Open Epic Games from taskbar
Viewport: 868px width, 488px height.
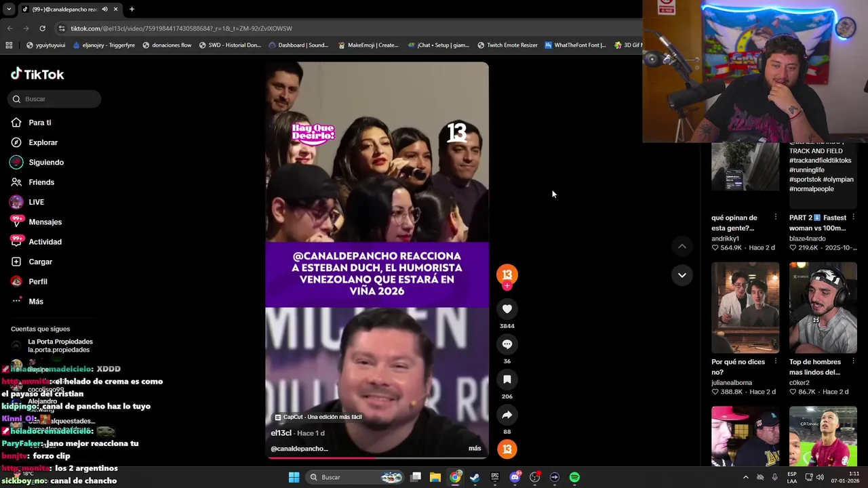(x=495, y=477)
